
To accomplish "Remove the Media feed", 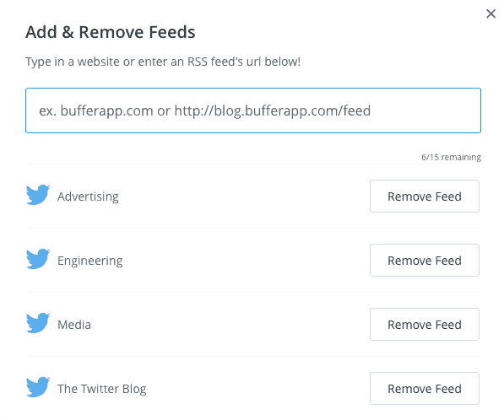I will (x=425, y=325).
